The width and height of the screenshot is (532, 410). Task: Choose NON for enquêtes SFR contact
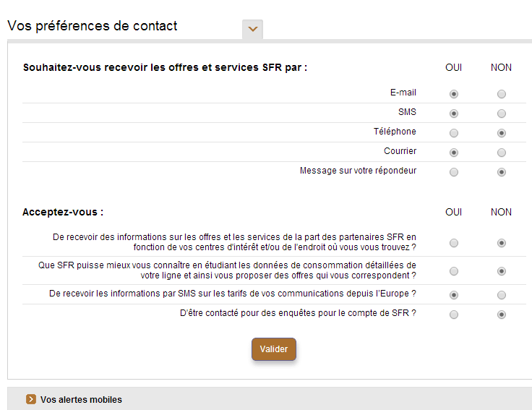502,315
